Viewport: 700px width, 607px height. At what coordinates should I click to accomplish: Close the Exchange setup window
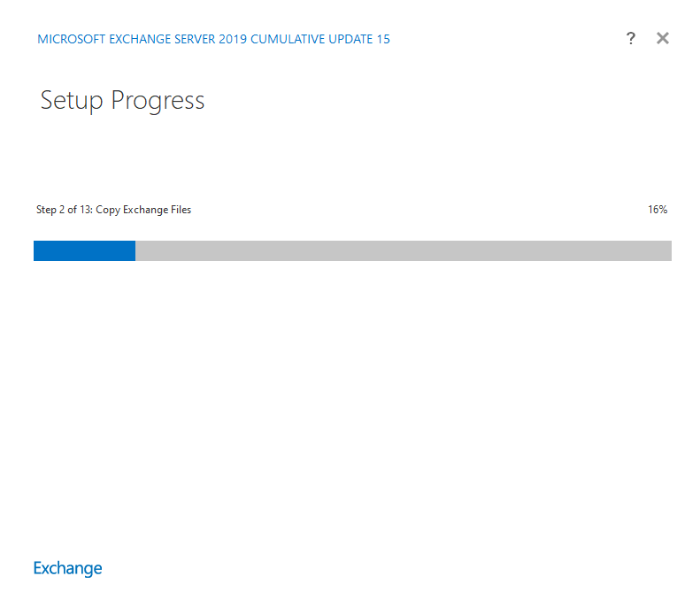click(663, 38)
